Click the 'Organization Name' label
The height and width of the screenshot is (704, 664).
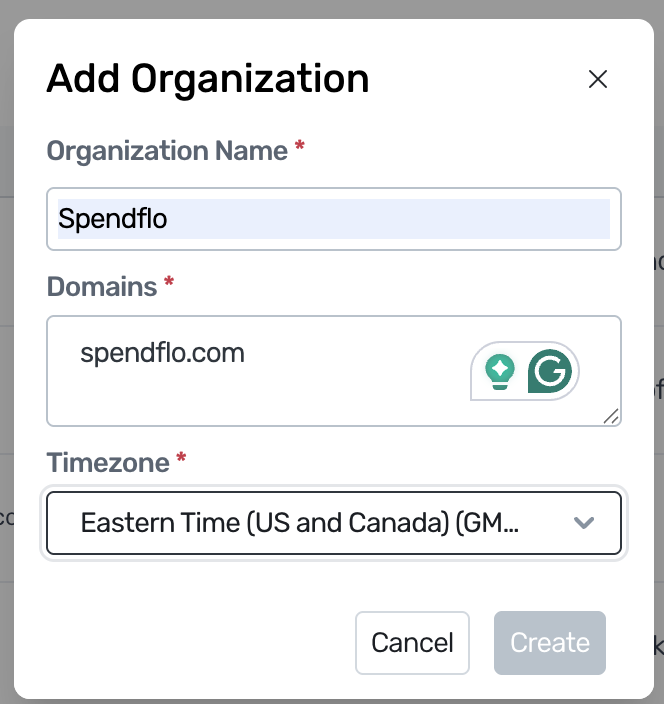point(167,151)
